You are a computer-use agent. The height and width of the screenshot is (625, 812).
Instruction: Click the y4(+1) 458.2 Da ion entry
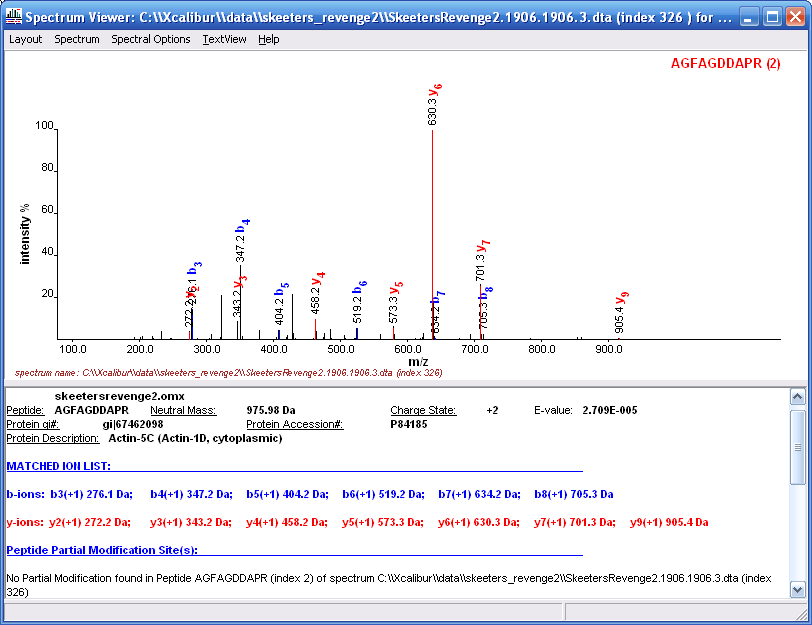[x=287, y=522]
